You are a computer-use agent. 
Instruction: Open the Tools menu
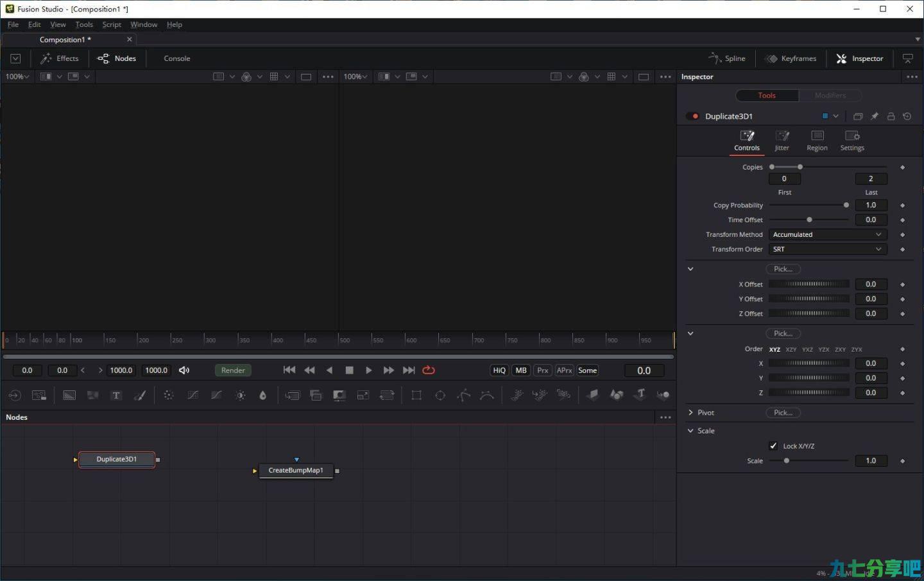(84, 24)
